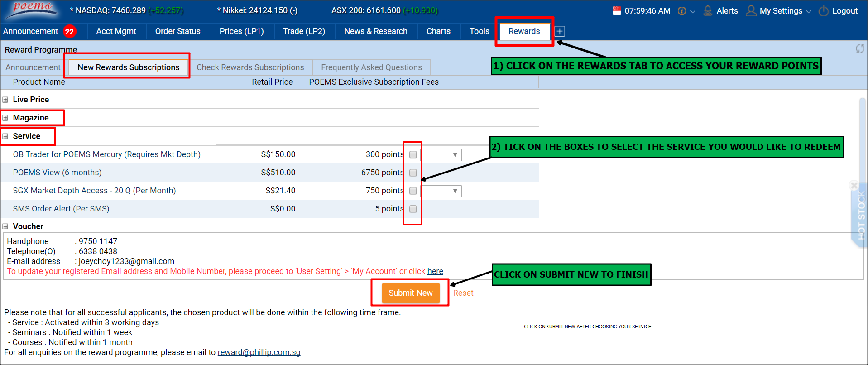Open the Alerts bell icon

pyautogui.click(x=707, y=11)
